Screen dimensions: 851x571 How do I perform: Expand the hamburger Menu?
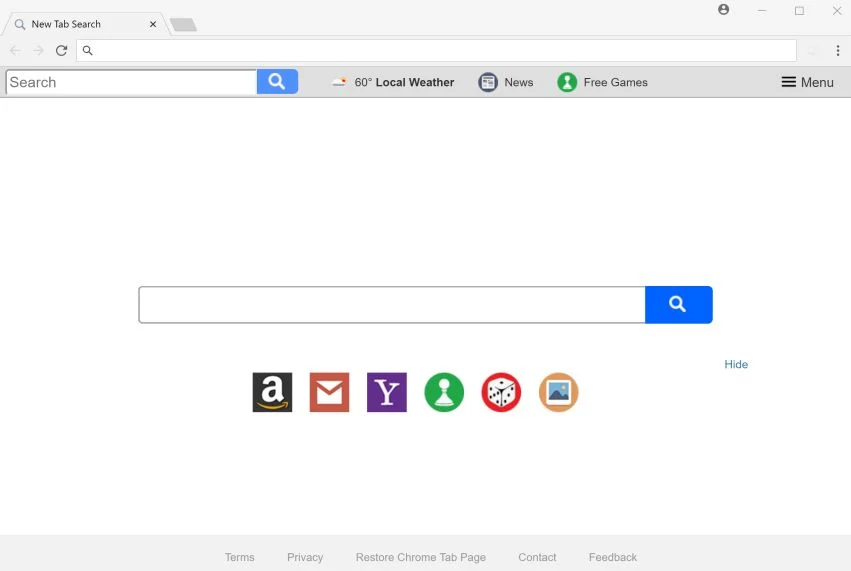pos(807,82)
